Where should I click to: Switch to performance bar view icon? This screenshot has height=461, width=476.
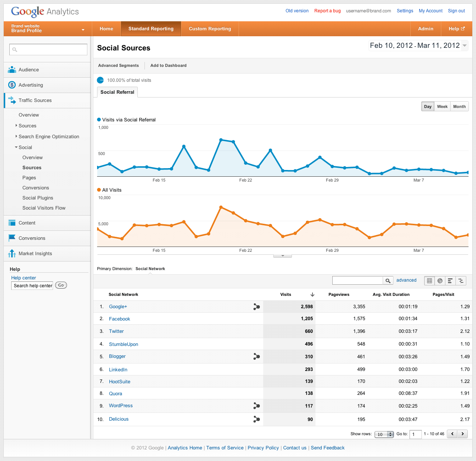pyautogui.click(x=451, y=281)
